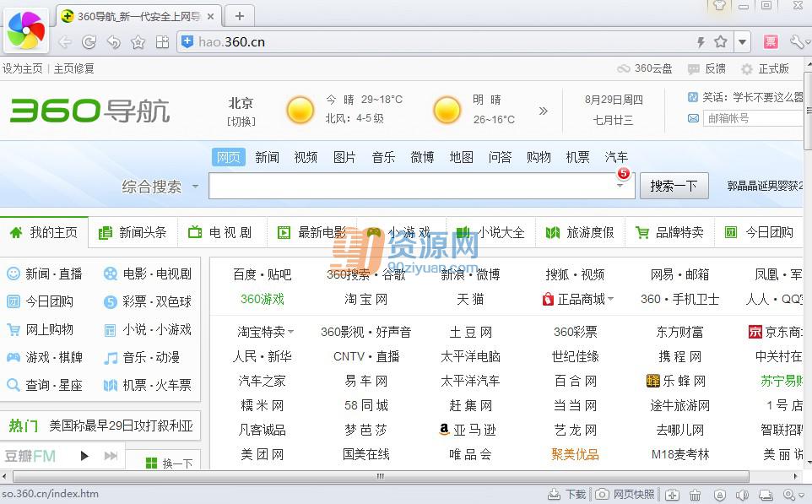
Task: Open 淘宝网 link
Action: tap(366, 299)
